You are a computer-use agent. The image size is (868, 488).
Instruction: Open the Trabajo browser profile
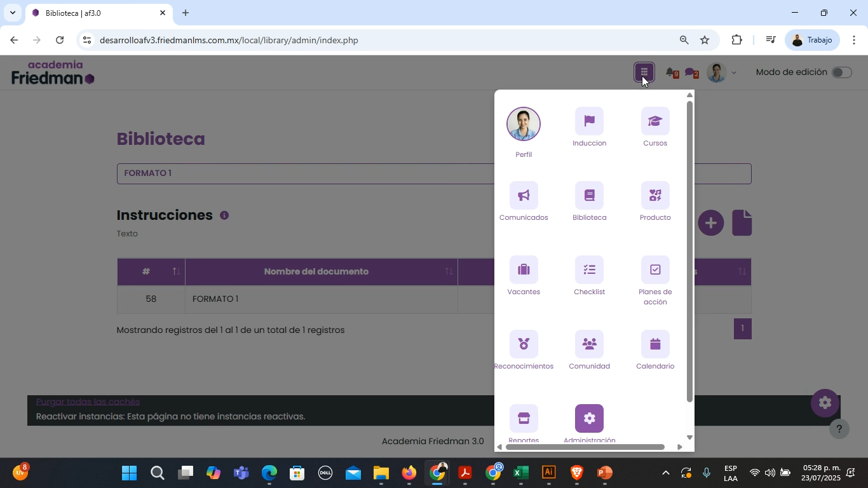(813, 40)
